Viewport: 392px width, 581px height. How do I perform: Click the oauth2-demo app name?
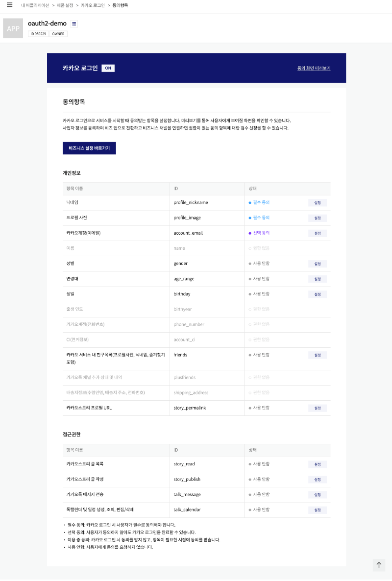coord(47,24)
